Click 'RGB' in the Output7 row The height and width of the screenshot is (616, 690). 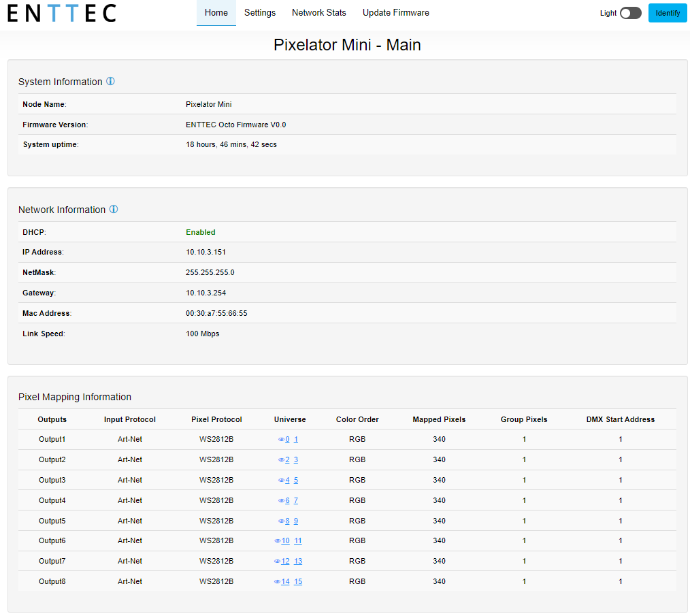coord(357,562)
